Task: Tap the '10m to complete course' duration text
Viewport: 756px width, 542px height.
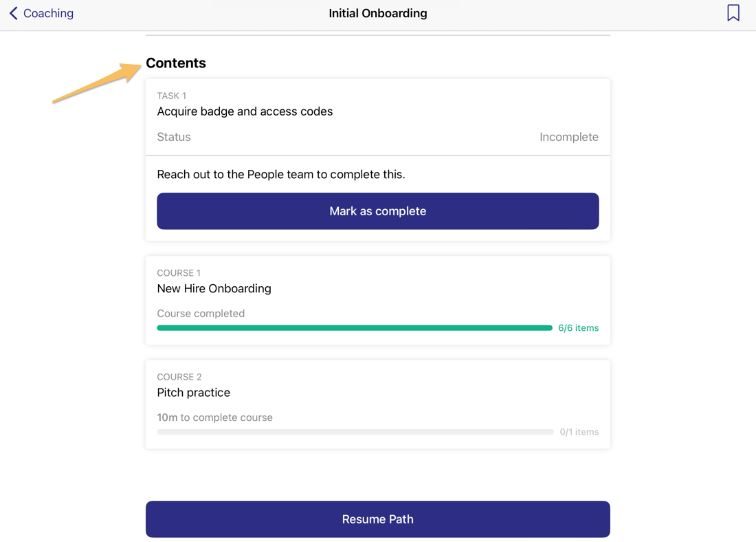Action: coord(215,418)
